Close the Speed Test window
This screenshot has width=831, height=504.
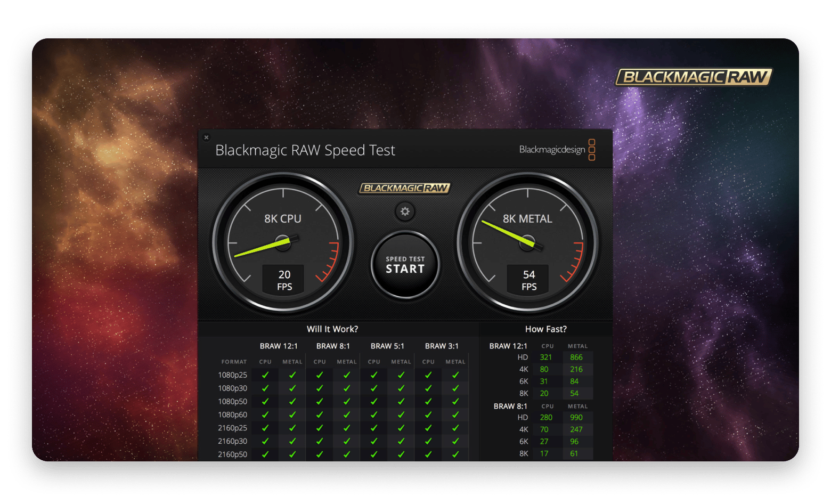(207, 137)
